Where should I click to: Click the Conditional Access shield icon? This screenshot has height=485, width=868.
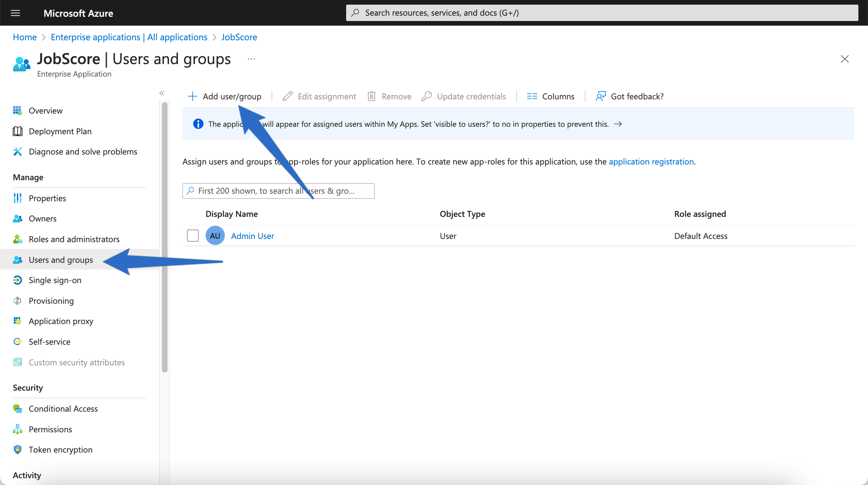[17, 409]
